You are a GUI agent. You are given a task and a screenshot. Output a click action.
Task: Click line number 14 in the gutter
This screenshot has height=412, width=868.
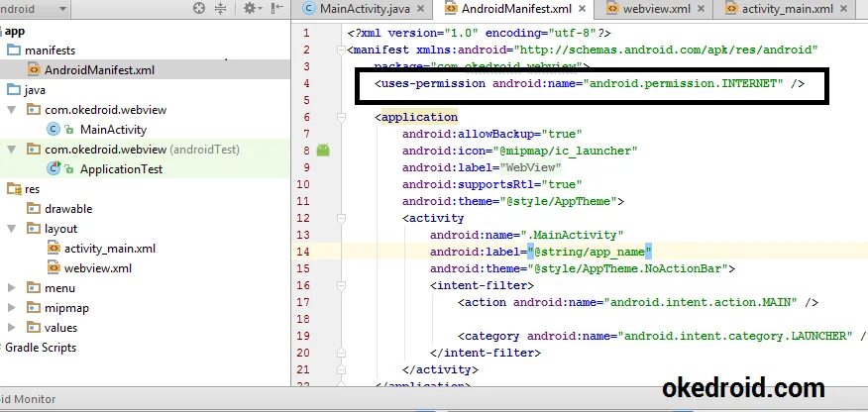pos(303,252)
